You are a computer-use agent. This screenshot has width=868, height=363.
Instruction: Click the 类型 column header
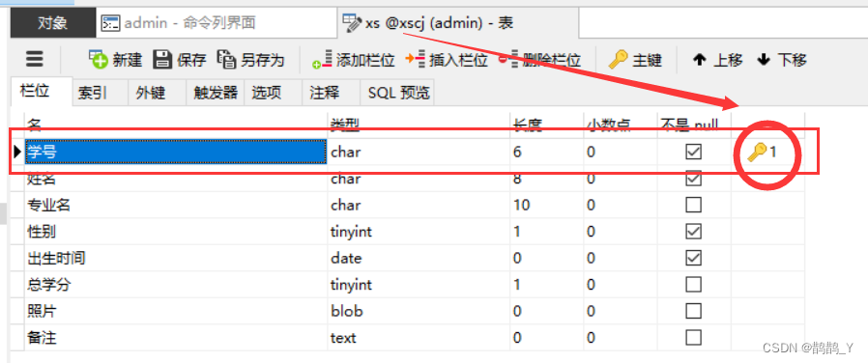click(x=419, y=126)
